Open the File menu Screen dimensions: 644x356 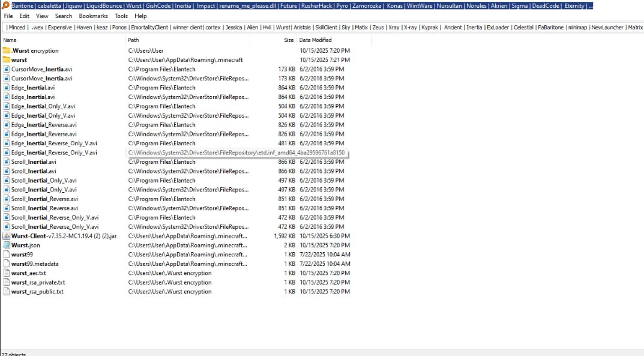click(x=8, y=16)
